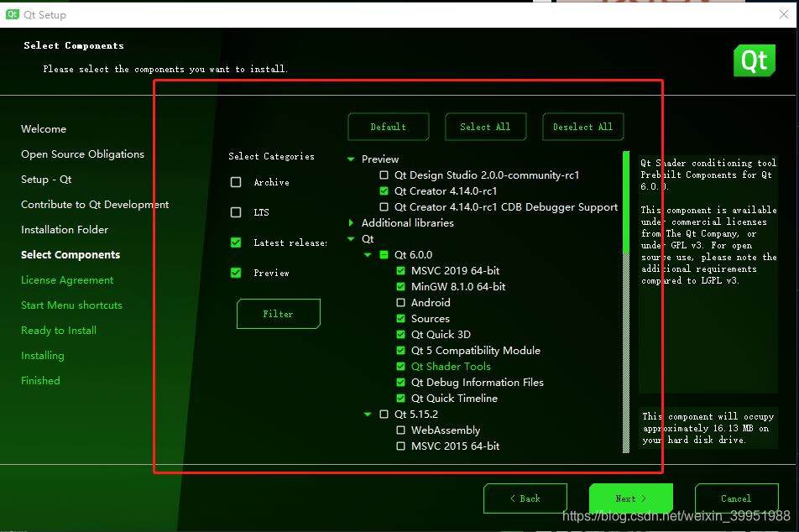The image size is (799, 532).
Task: Uncheck Qt Quick Timeline
Action: (401, 398)
